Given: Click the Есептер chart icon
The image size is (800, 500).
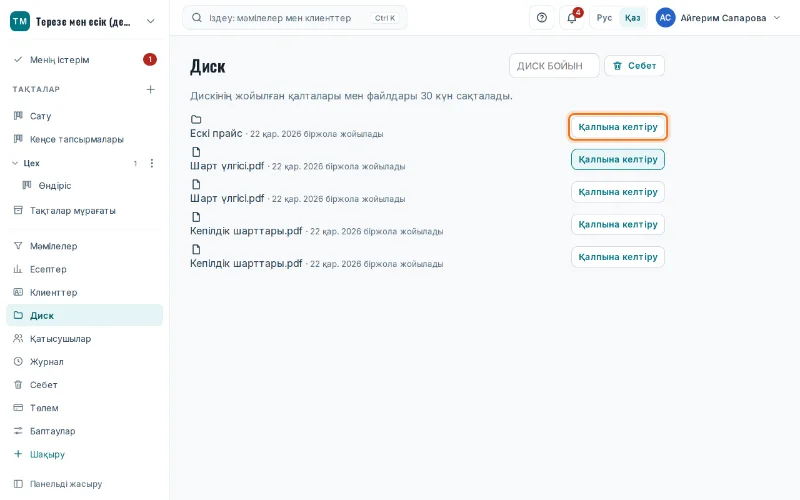Looking at the screenshot, I should [18, 269].
